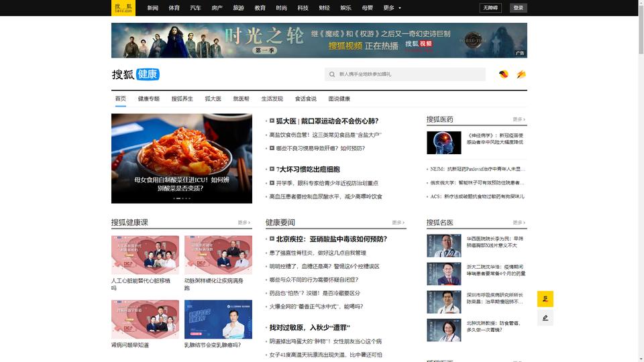The width and height of the screenshot is (644, 362).
Task: Open the brain image in 搜狐医药
Action: 443,143
